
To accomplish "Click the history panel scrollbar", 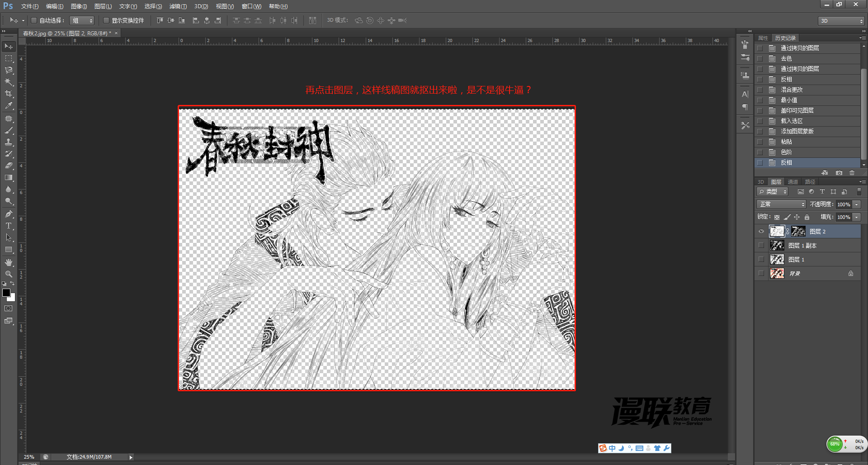I will tap(863, 113).
